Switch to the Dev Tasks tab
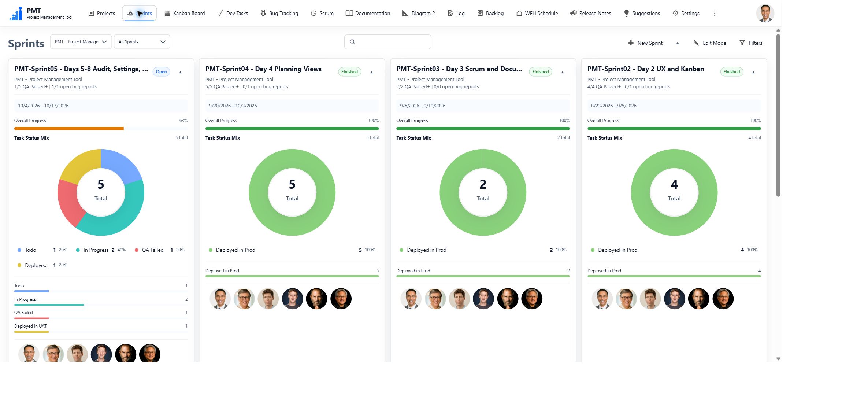 (x=233, y=13)
